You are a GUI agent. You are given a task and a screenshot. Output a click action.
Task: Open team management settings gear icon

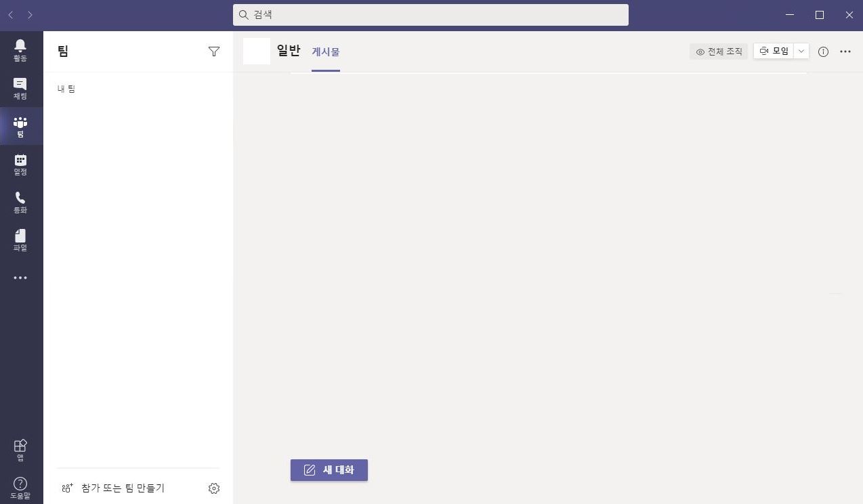pyautogui.click(x=214, y=488)
